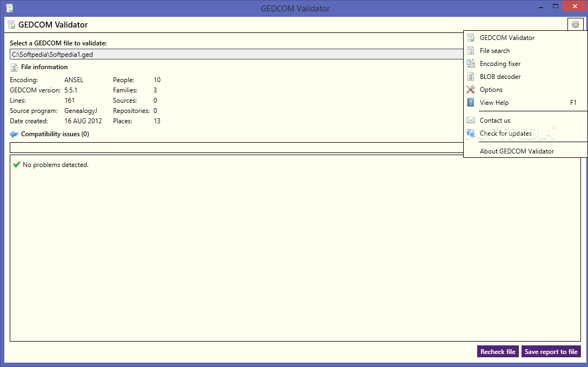Click F1 shortcut label in menu

573,103
